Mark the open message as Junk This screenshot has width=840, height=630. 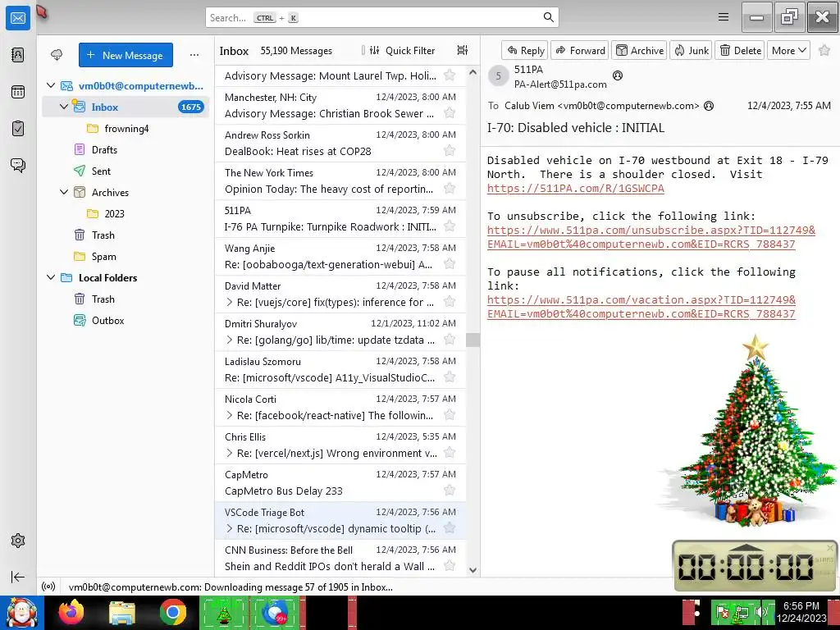[x=691, y=50]
